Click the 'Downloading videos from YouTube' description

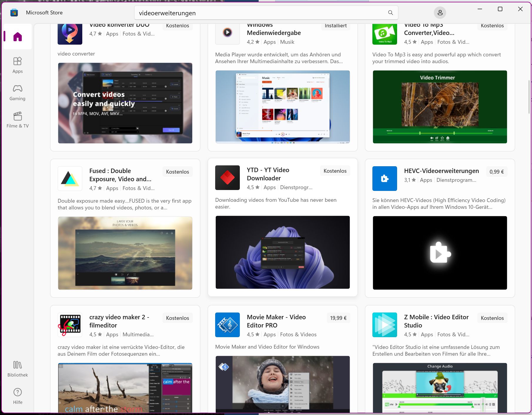click(x=276, y=203)
